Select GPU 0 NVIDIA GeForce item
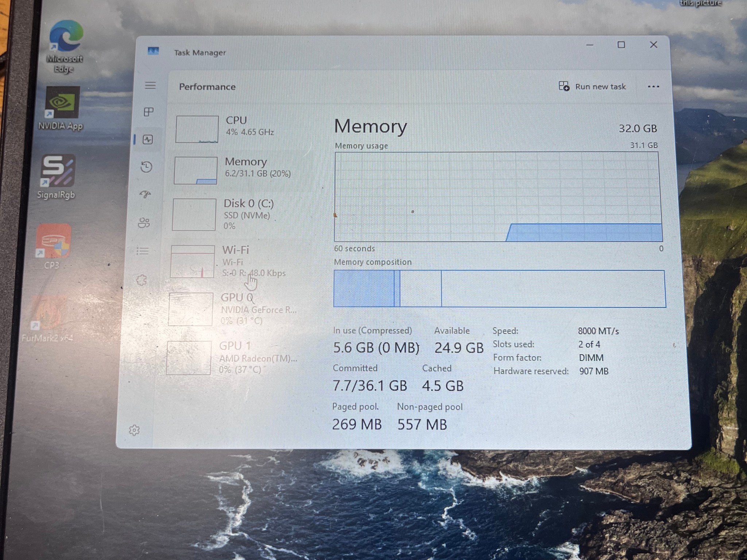747x560 pixels. [236, 309]
